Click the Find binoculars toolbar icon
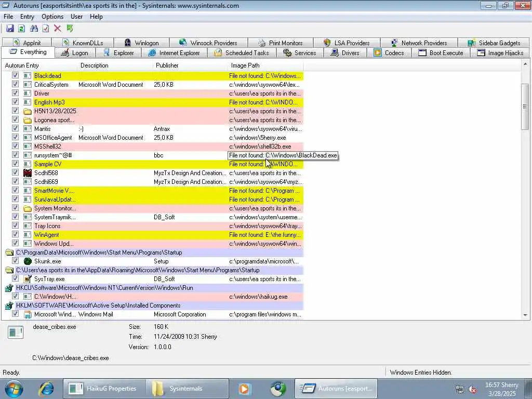 [x=34, y=29]
